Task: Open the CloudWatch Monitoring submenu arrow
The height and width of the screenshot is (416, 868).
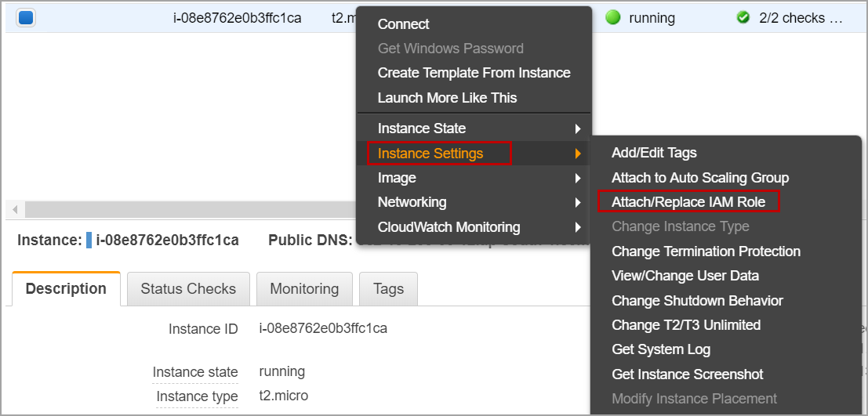Action: point(578,227)
